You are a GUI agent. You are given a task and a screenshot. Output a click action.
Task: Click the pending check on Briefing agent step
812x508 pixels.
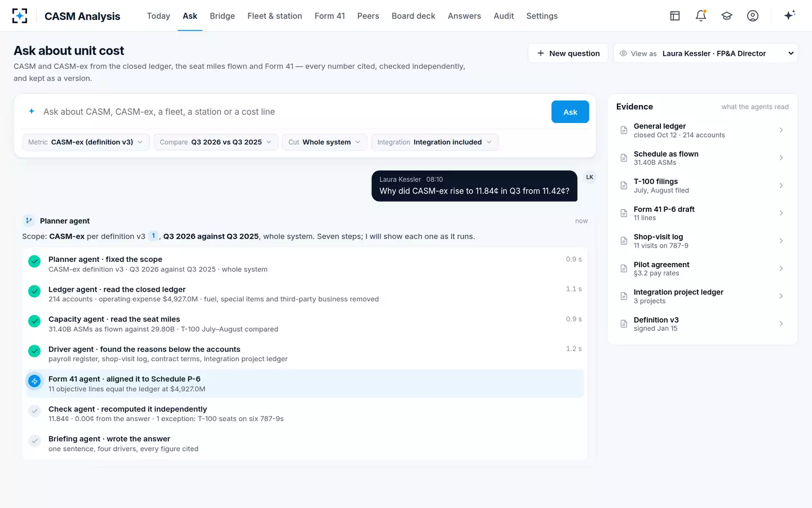pos(34,441)
